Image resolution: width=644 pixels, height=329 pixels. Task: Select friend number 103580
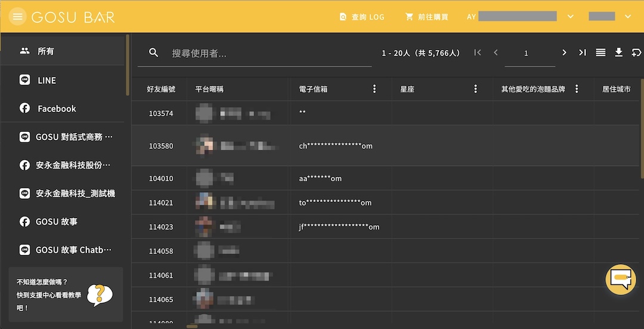click(x=160, y=146)
